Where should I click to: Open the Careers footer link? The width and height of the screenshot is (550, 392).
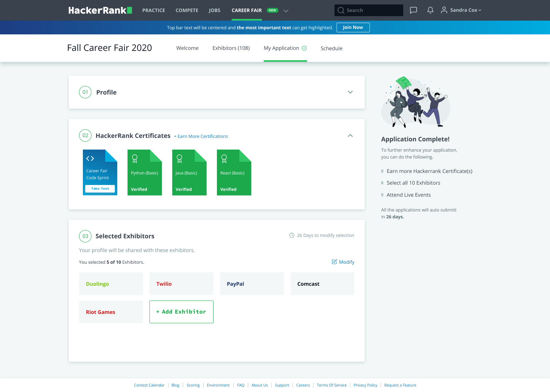303,385
